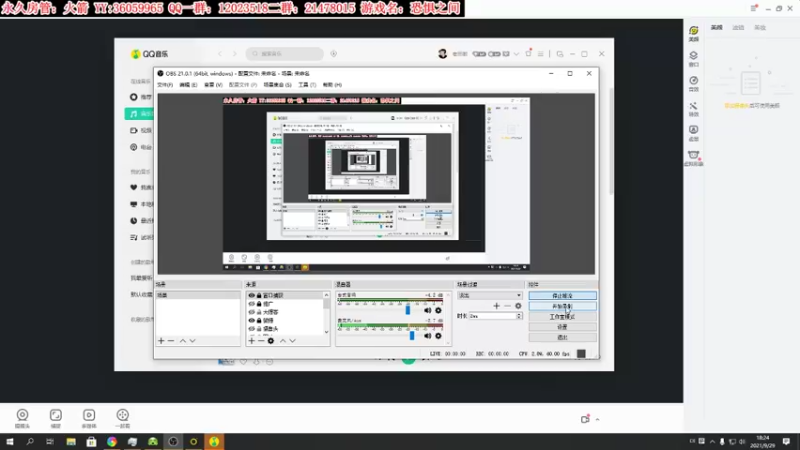Add a new source with the plus icon in OBS Sources panel
800x450 pixels.
pos(252,340)
